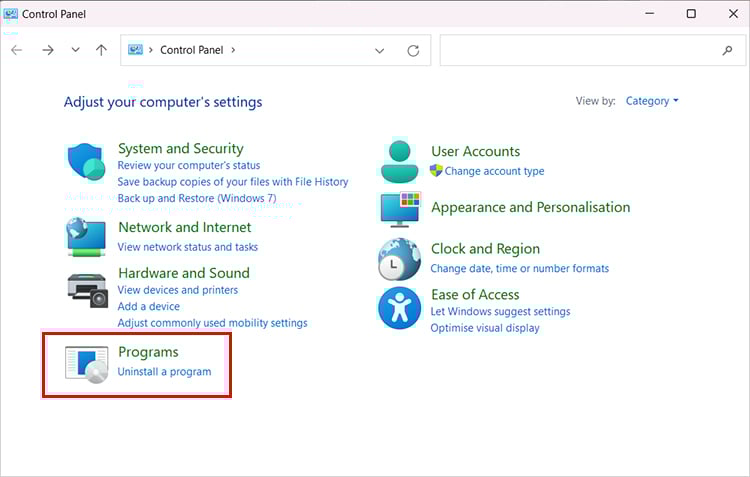Click the search magnifier icon
Screen dimensions: 750x477
pos(727,50)
